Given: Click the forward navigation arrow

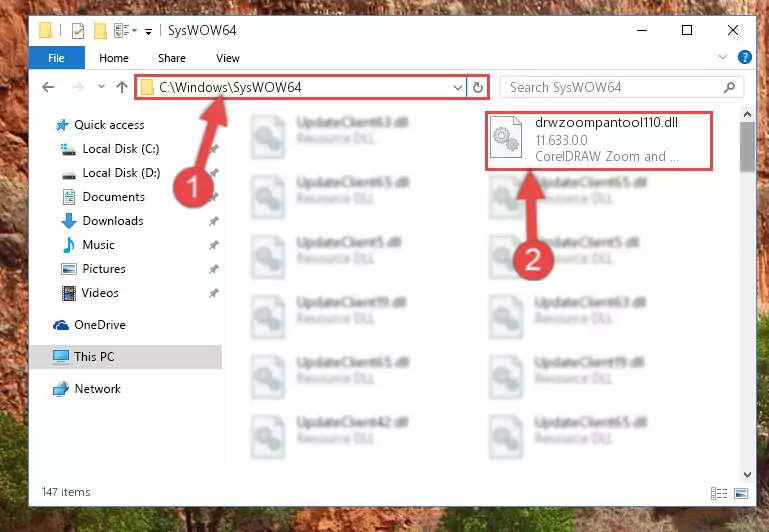Looking at the screenshot, I should [77, 87].
